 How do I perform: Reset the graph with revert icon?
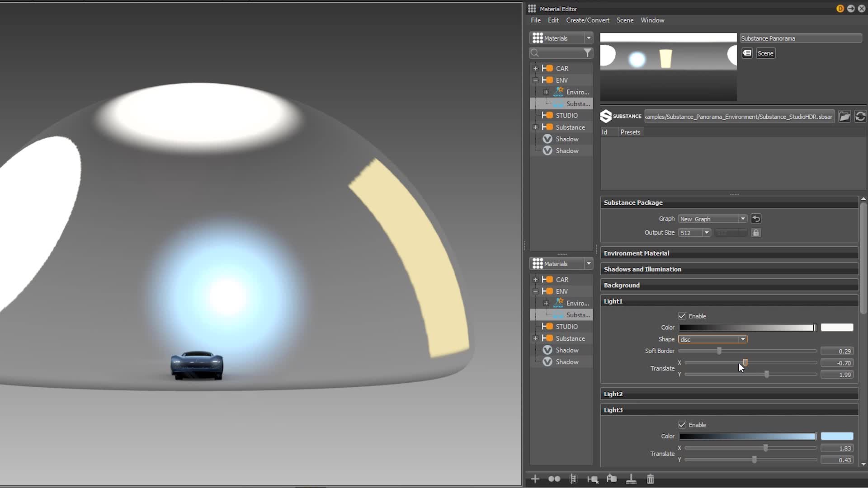pos(756,219)
